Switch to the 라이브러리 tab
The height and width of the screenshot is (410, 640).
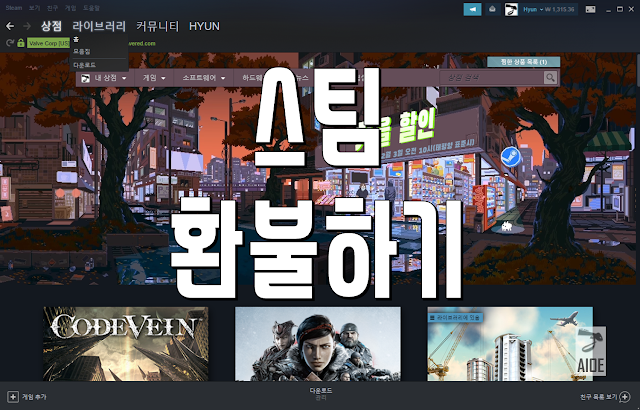pyautogui.click(x=99, y=26)
